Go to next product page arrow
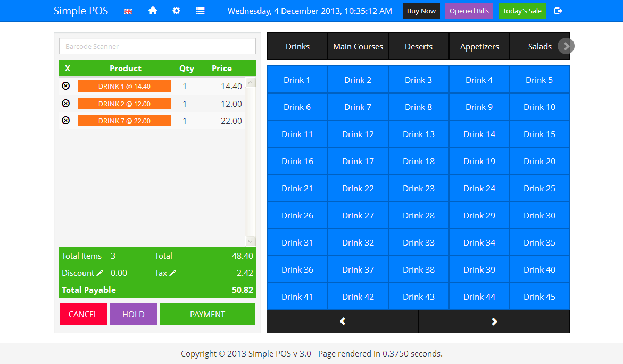This screenshot has height=364, width=623. click(494, 321)
